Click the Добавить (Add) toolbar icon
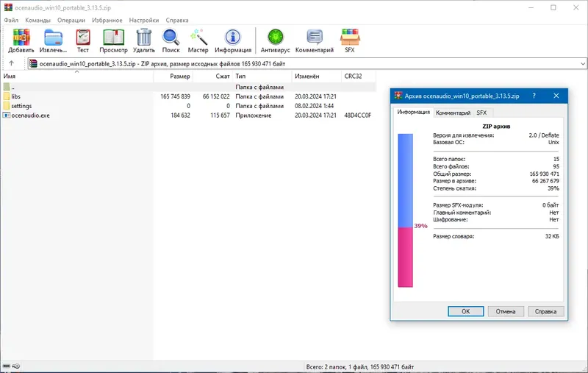 21,40
